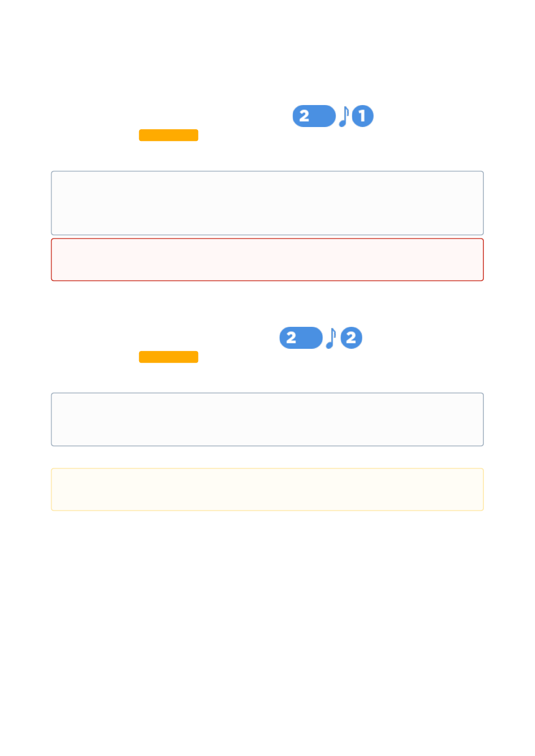
Task: Click inside the second gray bordered box
Action: (x=267, y=419)
